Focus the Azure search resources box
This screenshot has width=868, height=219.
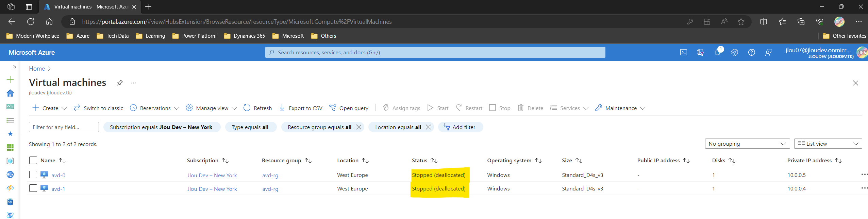(x=435, y=52)
